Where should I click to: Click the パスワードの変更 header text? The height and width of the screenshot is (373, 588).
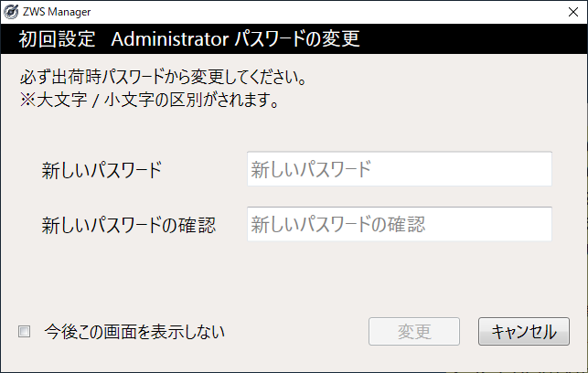(296, 40)
